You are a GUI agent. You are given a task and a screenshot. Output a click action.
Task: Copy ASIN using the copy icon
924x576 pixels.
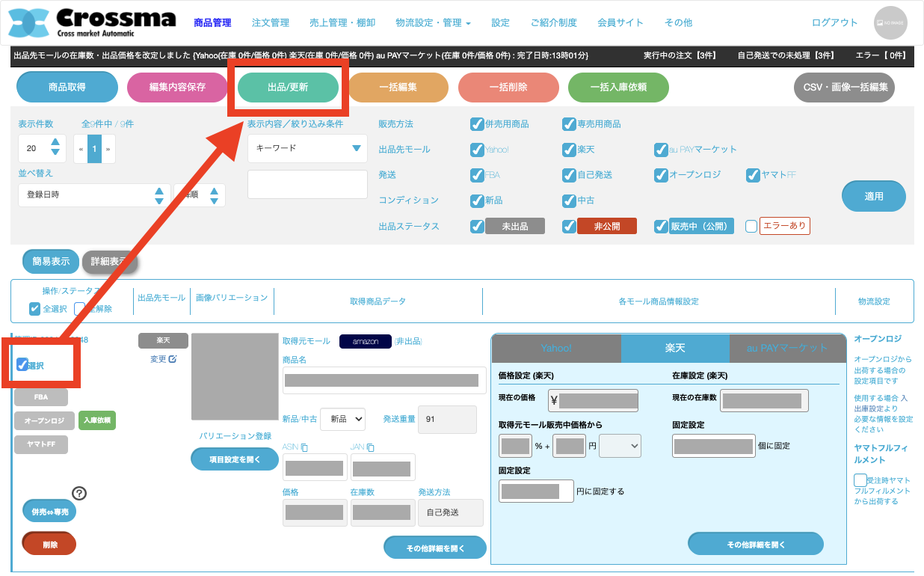[x=304, y=447]
